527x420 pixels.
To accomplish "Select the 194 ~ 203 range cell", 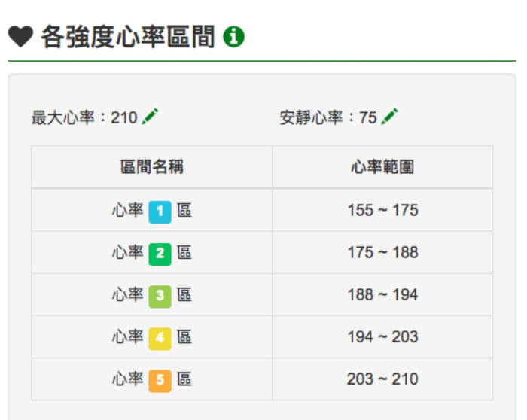I will point(382,337).
